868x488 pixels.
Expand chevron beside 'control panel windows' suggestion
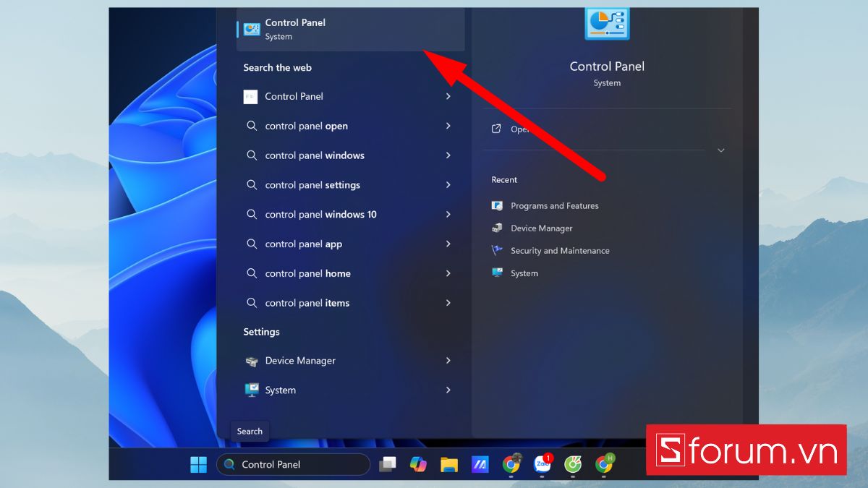(x=448, y=155)
